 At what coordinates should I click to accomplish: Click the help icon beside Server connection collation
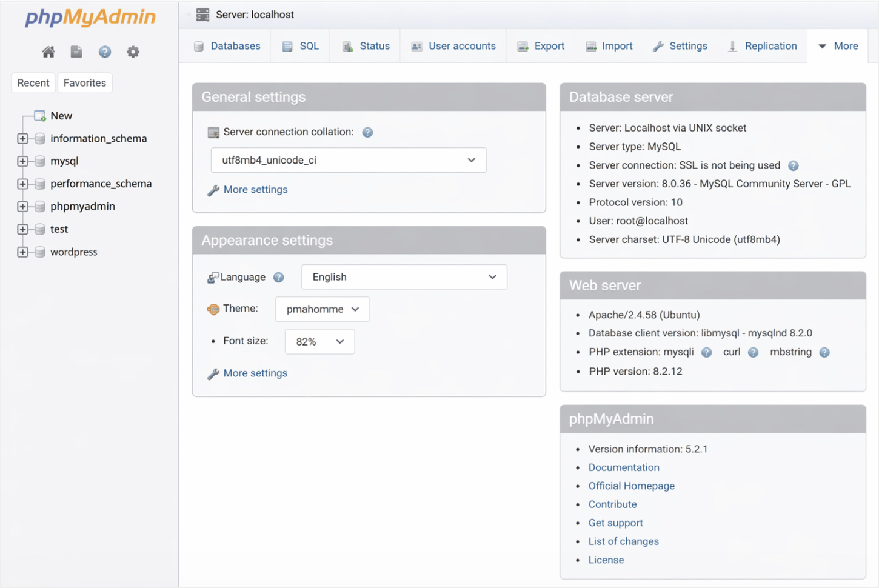pyautogui.click(x=367, y=132)
